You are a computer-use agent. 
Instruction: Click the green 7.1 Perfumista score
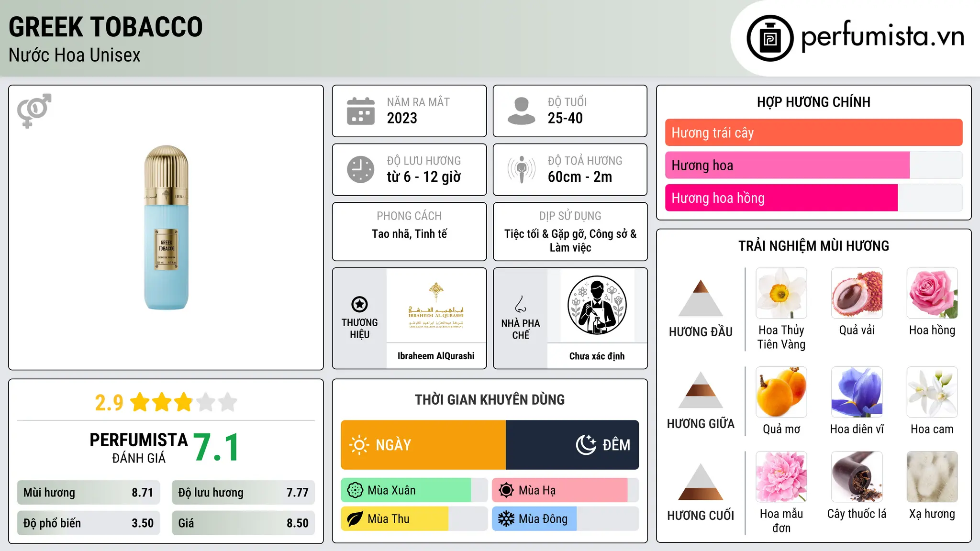pyautogui.click(x=216, y=448)
